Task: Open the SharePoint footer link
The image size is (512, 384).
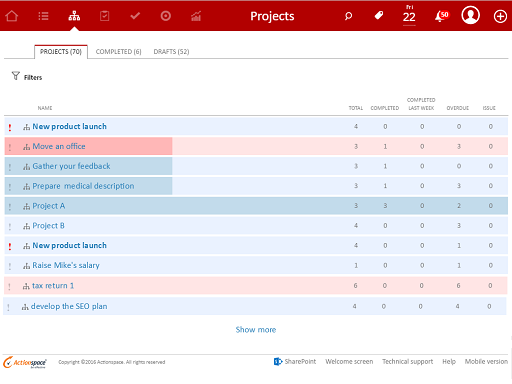Action: coord(300,361)
